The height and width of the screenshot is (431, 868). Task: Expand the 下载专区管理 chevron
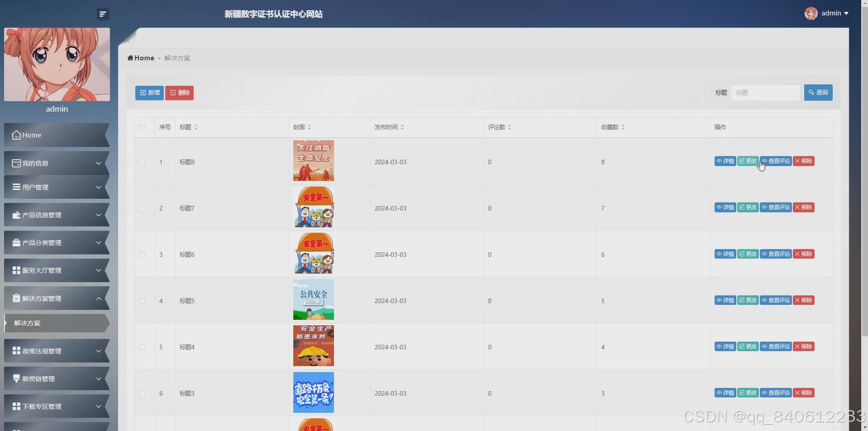pos(98,407)
